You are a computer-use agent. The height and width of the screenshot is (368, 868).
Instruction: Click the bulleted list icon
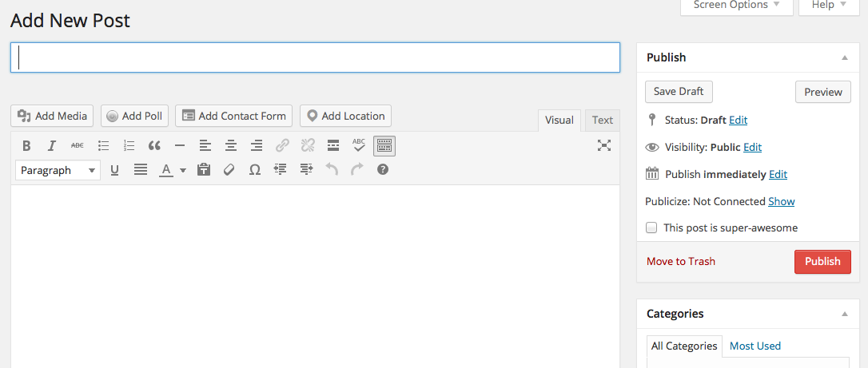coord(103,145)
